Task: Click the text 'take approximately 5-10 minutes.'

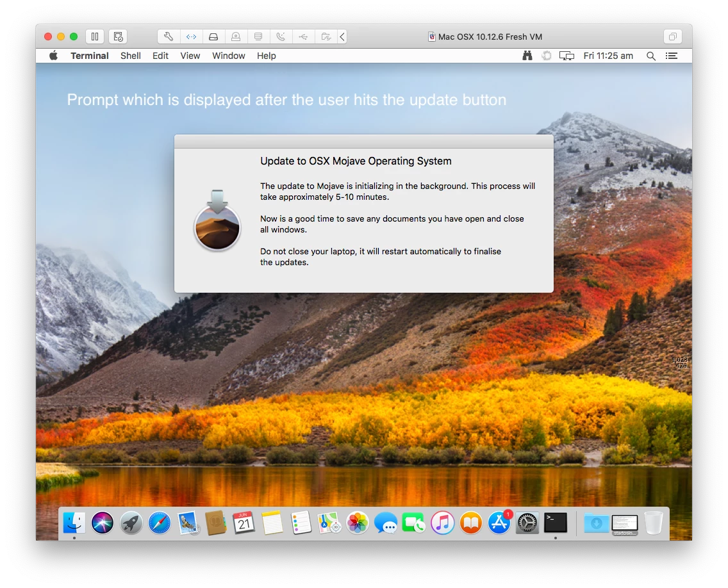Action: click(324, 197)
